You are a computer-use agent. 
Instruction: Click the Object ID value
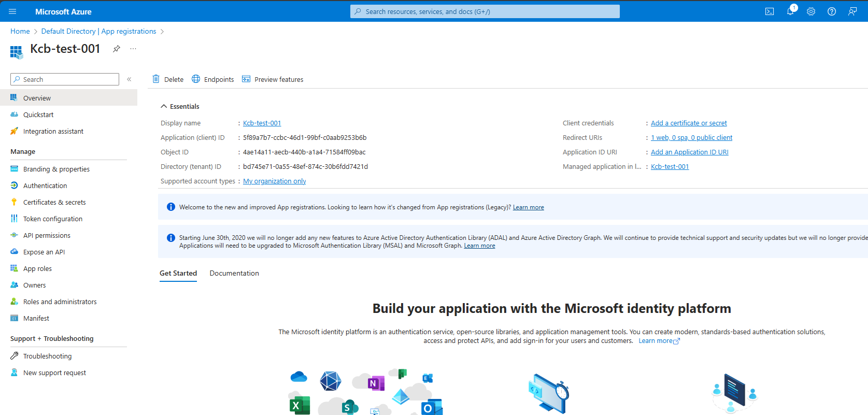coord(304,152)
